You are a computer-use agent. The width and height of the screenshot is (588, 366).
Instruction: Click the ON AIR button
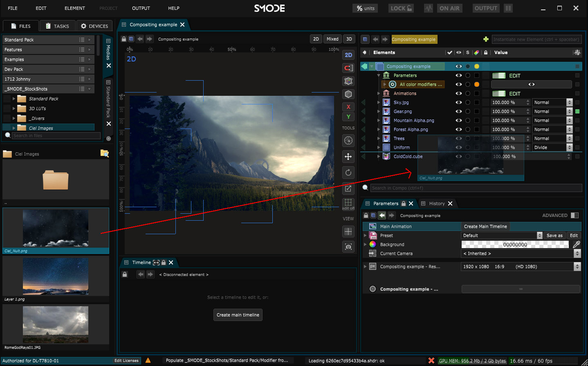pyautogui.click(x=449, y=8)
